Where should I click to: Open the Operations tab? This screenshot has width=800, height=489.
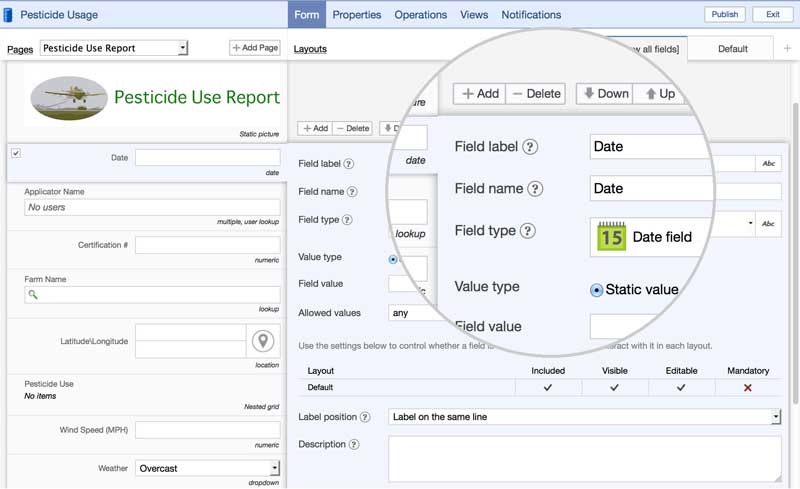[x=420, y=15]
